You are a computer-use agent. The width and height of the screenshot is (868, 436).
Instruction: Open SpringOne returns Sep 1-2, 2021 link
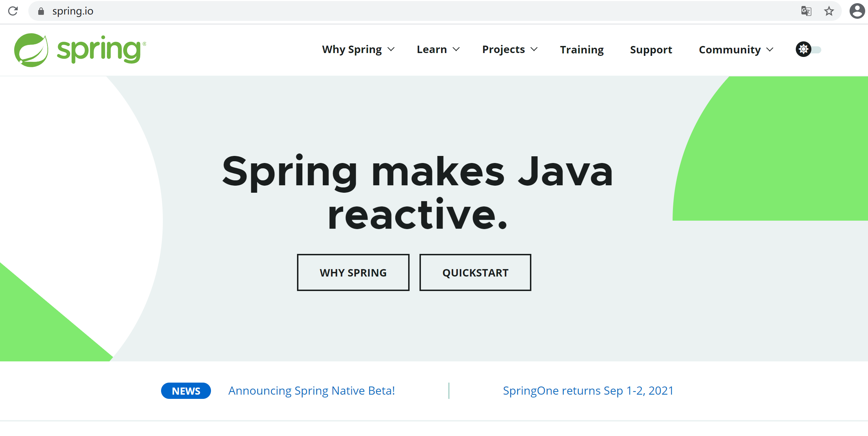(x=588, y=391)
